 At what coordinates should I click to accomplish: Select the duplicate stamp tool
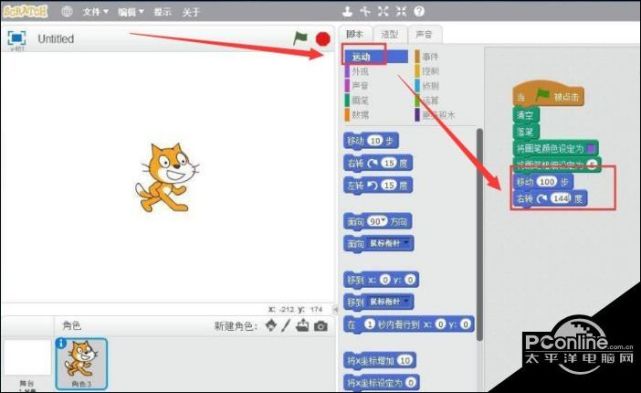coord(347,11)
